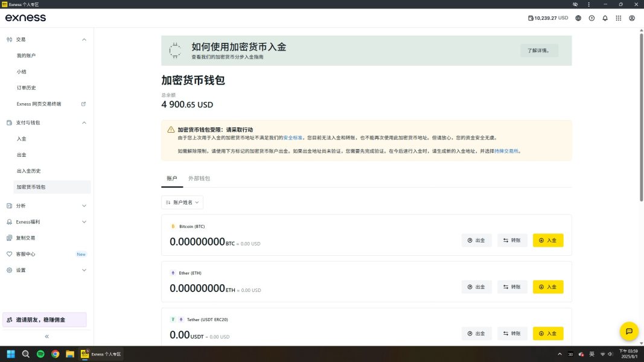Image resolution: width=644 pixels, height=362 pixels.
Task: Click the 10,239.27 USD wallet balance
Action: pos(548,18)
